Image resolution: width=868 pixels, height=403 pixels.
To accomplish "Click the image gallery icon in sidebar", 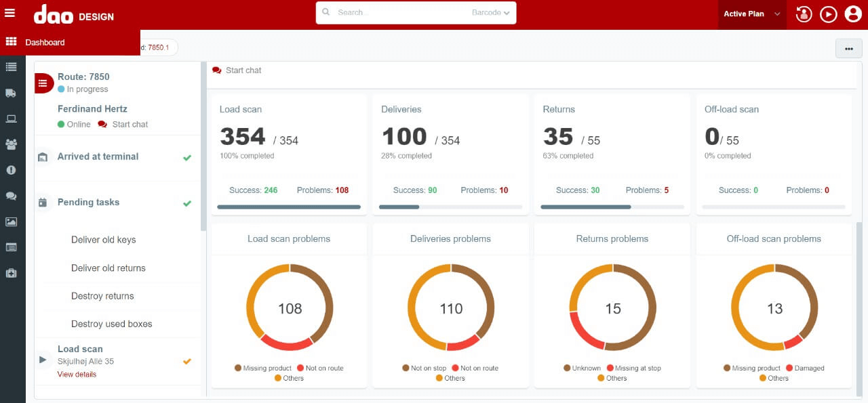I will [11, 221].
